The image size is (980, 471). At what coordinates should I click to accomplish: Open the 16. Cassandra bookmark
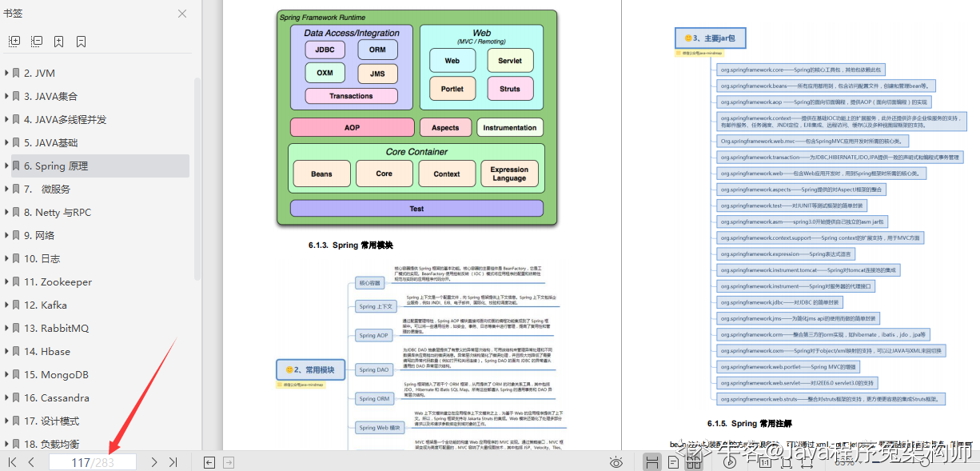tap(57, 397)
